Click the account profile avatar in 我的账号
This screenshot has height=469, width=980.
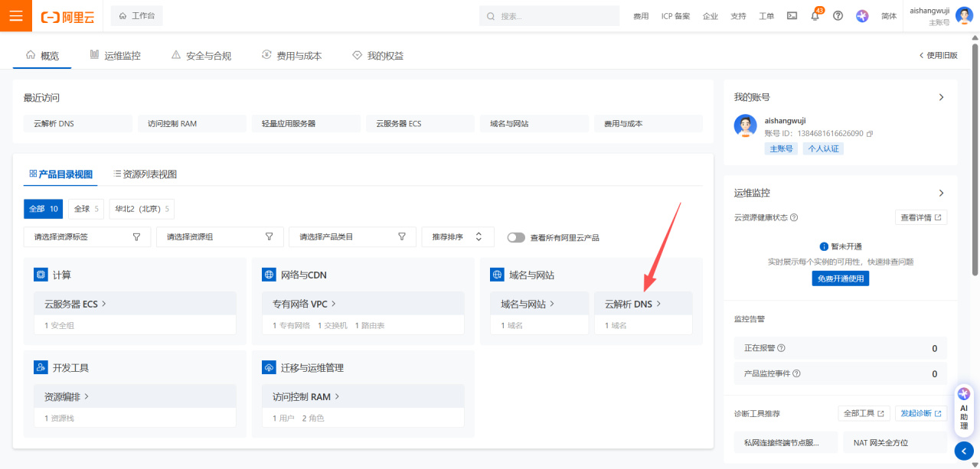746,126
